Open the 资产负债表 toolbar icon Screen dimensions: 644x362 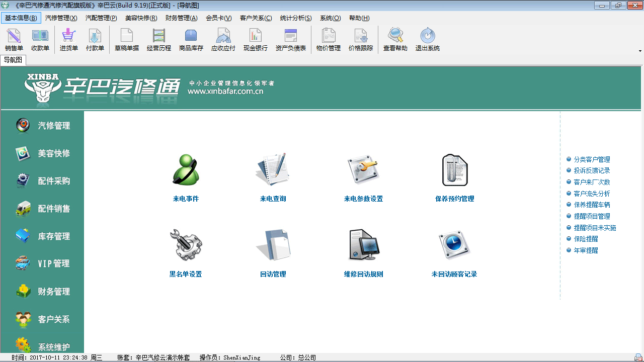(291, 40)
